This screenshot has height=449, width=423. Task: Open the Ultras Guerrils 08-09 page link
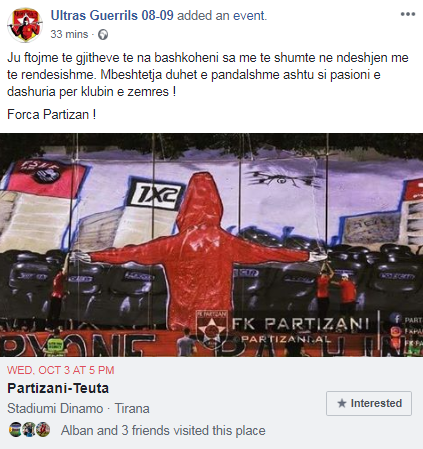click(x=112, y=15)
